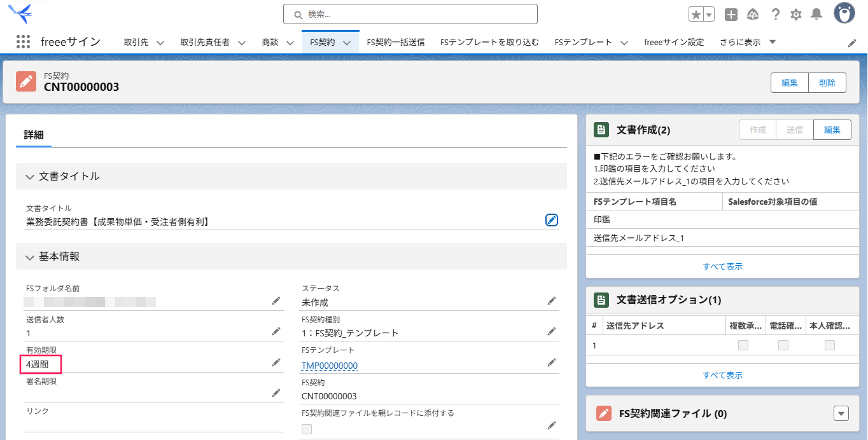This screenshot has height=440, width=868.
Task: Open the TMP00000000 template link
Action: click(x=330, y=366)
